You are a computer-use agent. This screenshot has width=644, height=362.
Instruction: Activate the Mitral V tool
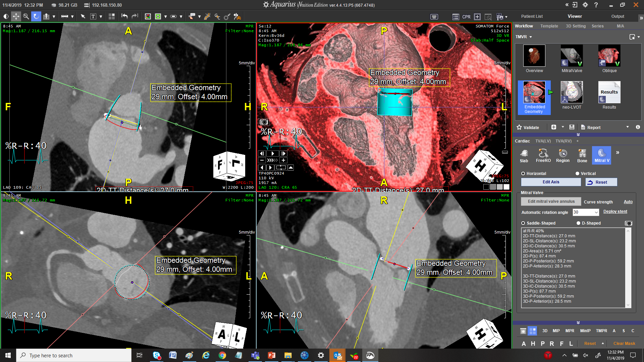pos(601,155)
